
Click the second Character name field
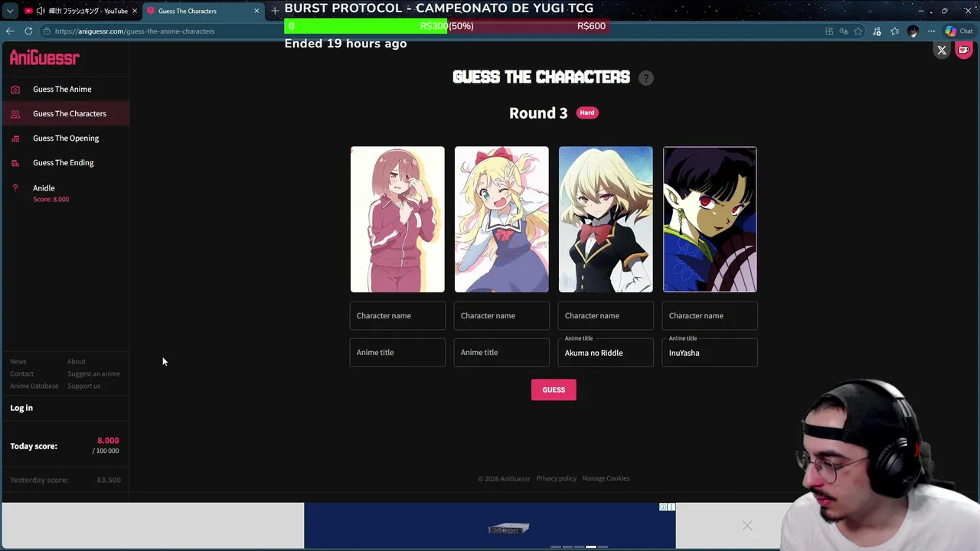coord(501,315)
